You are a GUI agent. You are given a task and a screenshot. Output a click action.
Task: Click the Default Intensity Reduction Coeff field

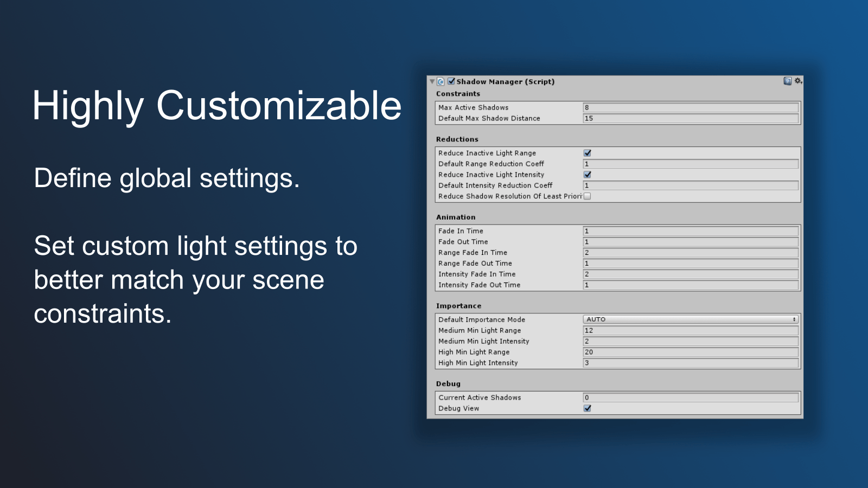(x=691, y=185)
